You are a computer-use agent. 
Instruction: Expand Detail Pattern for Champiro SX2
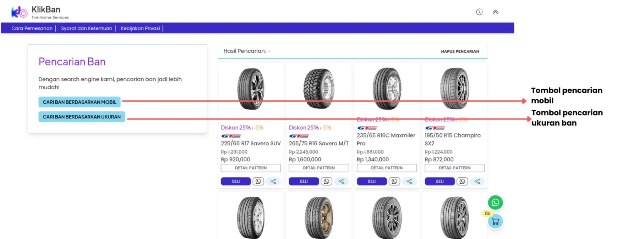pyautogui.click(x=454, y=168)
